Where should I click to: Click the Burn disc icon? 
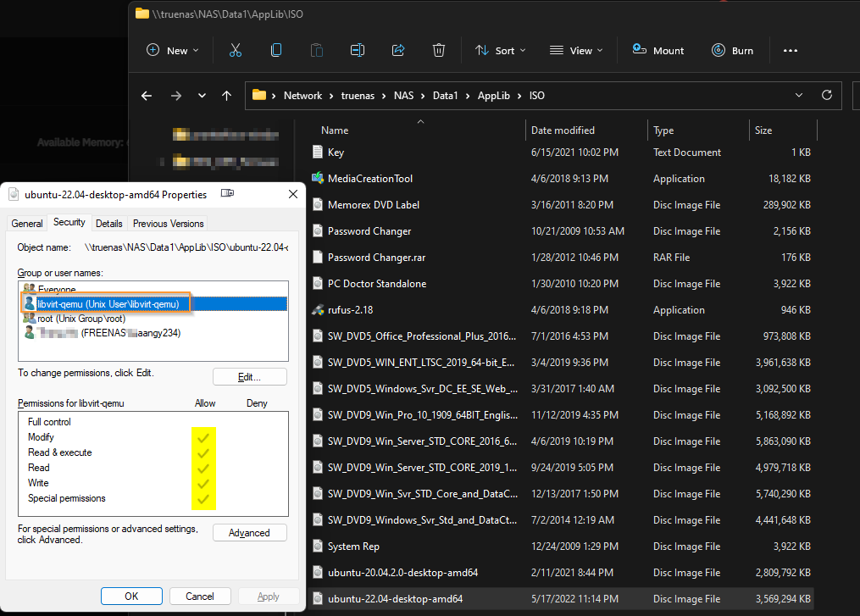click(x=719, y=51)
